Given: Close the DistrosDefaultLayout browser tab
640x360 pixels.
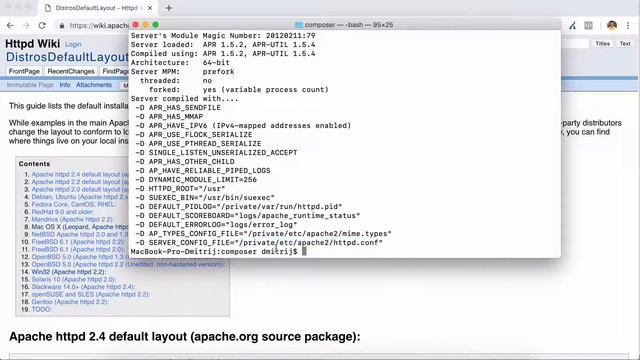Looking at the screenshot, I should click(150, 8).
